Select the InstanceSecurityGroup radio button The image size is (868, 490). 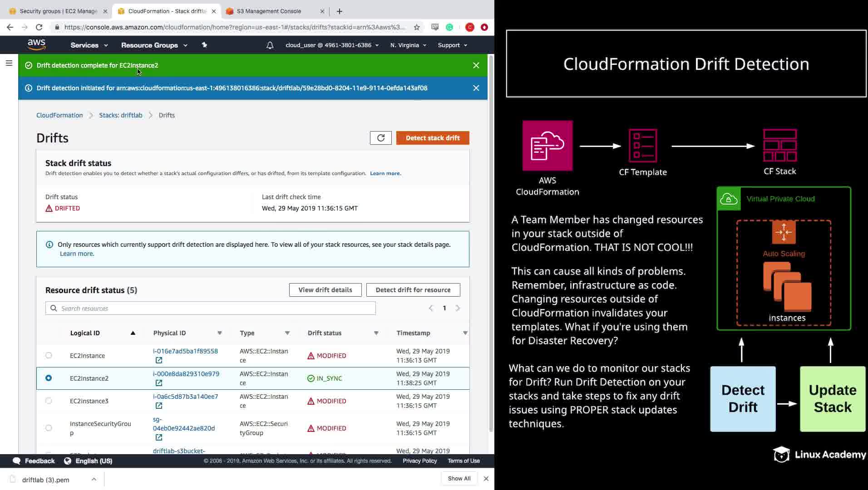(x=49, y=428)
